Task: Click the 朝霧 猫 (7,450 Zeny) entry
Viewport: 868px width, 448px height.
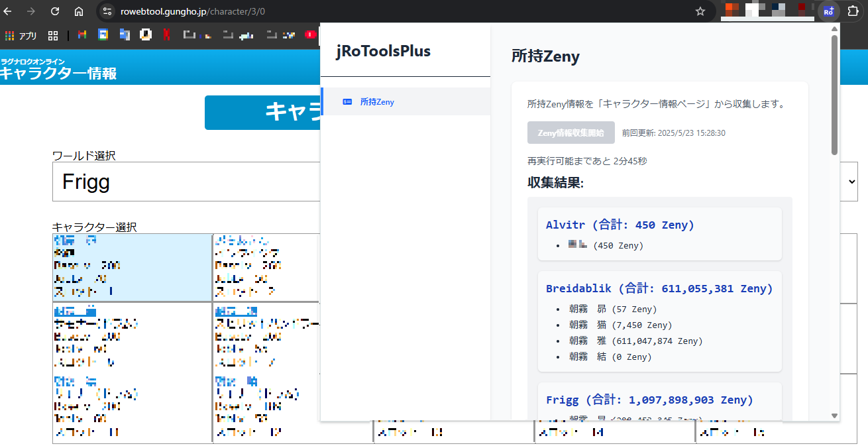Action: 620,325
